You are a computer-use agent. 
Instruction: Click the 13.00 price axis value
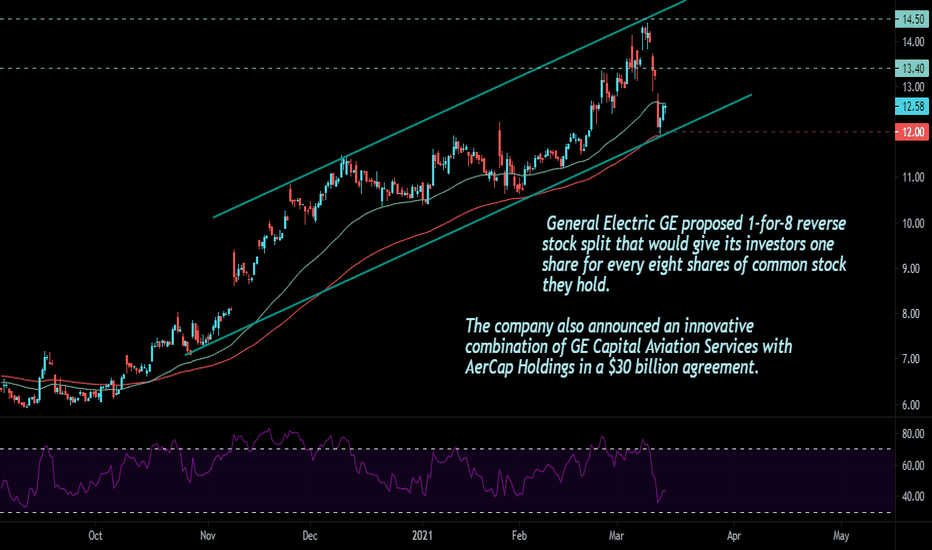click(913, 87)
